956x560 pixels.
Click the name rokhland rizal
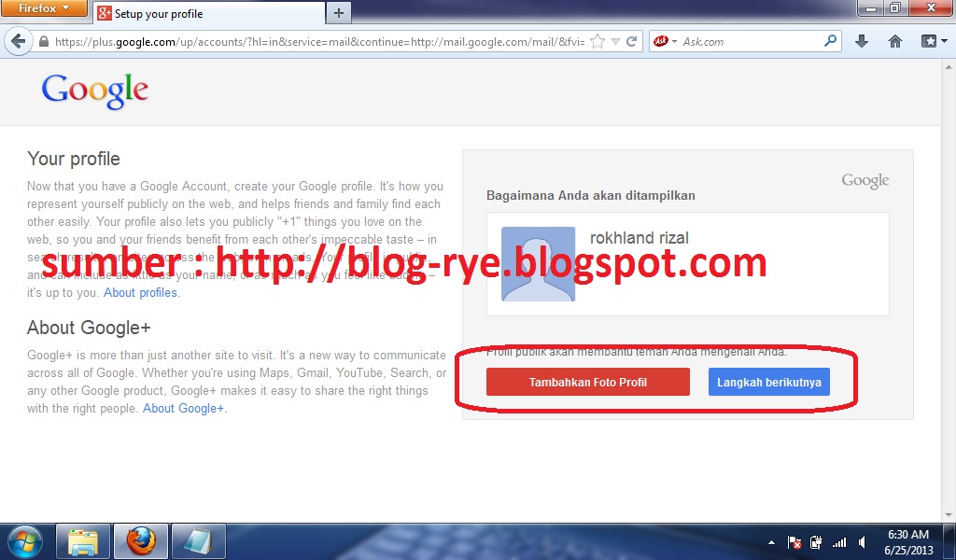tap(639, 238)
